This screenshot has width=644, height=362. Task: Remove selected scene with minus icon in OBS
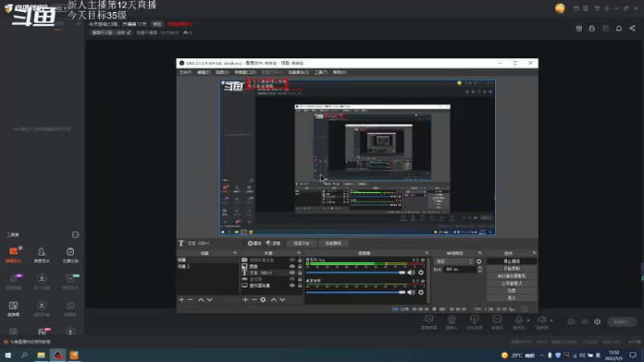click(190, 299)
